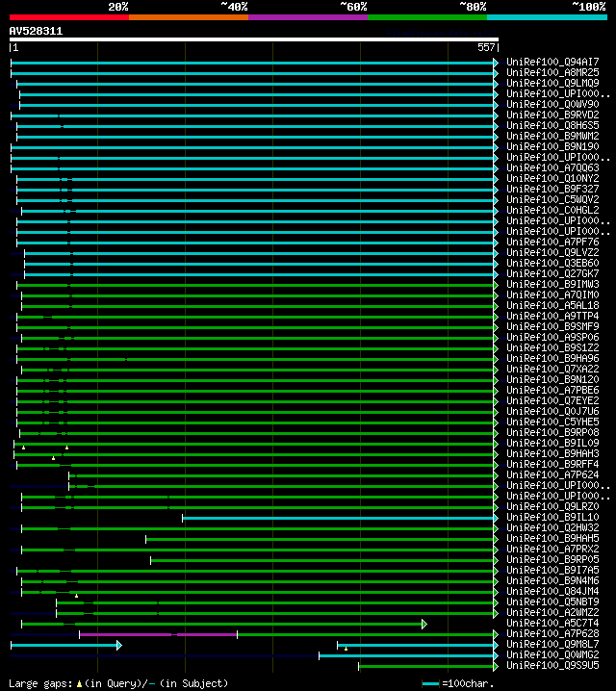Click the UniRef100_Q3EB60 label

point(552,263)
